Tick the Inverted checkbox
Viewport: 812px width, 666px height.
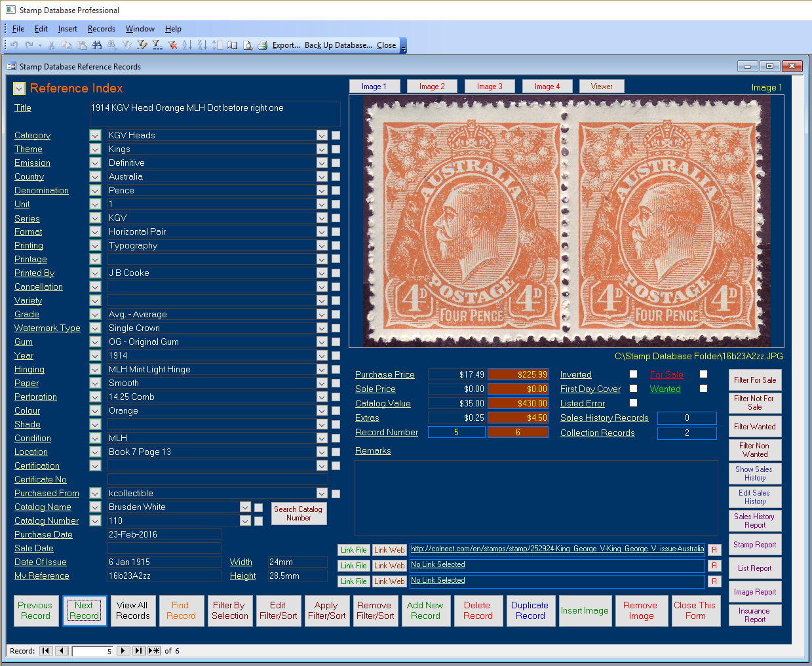tap(633, 374)
